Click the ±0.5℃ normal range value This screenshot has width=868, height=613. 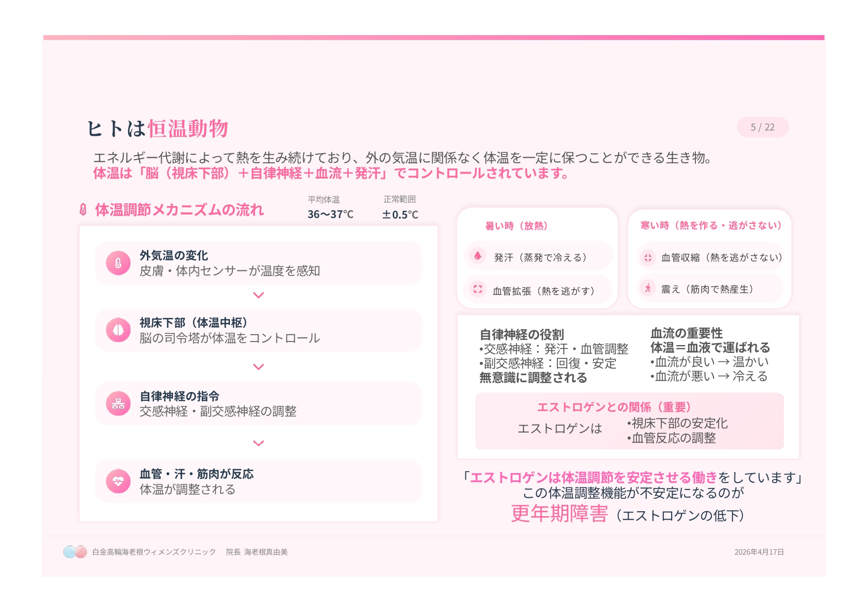(x=400, y=215)
